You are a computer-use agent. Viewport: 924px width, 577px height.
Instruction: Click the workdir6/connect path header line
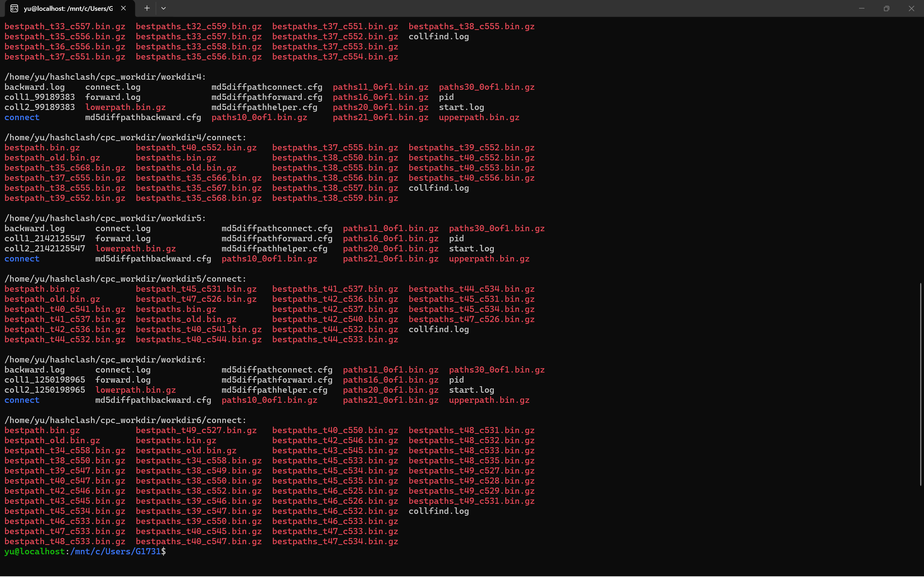(x=125, y=420)
